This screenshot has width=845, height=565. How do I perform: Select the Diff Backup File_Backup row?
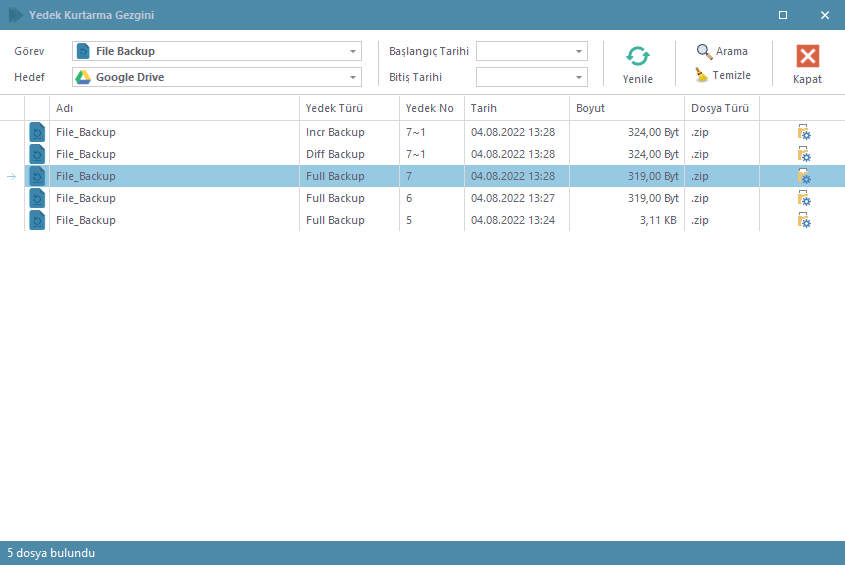175,154
